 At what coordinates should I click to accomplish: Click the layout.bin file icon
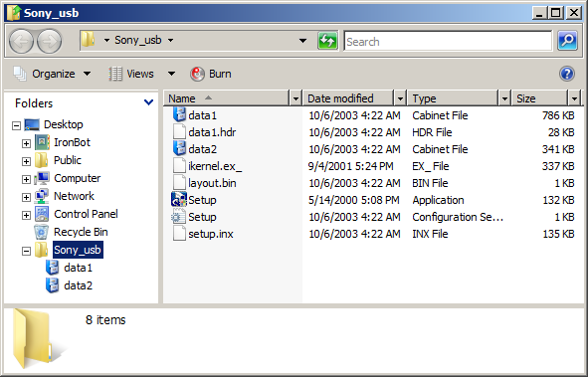(x=179, y=182)
